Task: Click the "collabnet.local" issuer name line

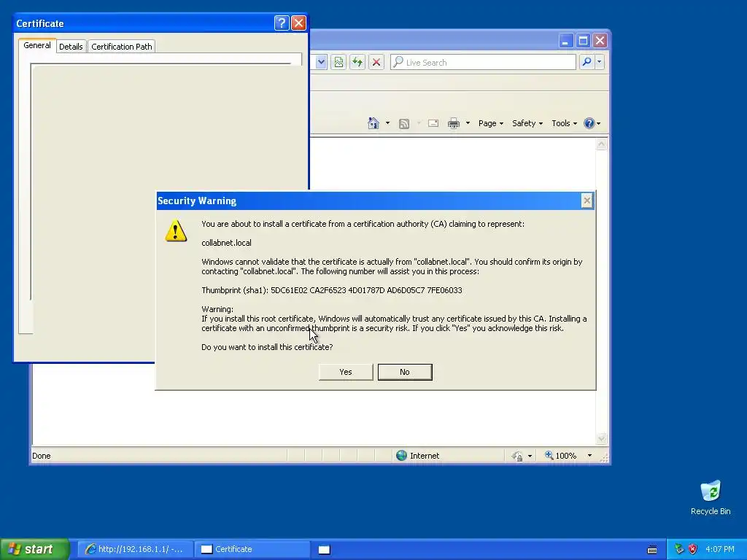Action: pos(226,243)
